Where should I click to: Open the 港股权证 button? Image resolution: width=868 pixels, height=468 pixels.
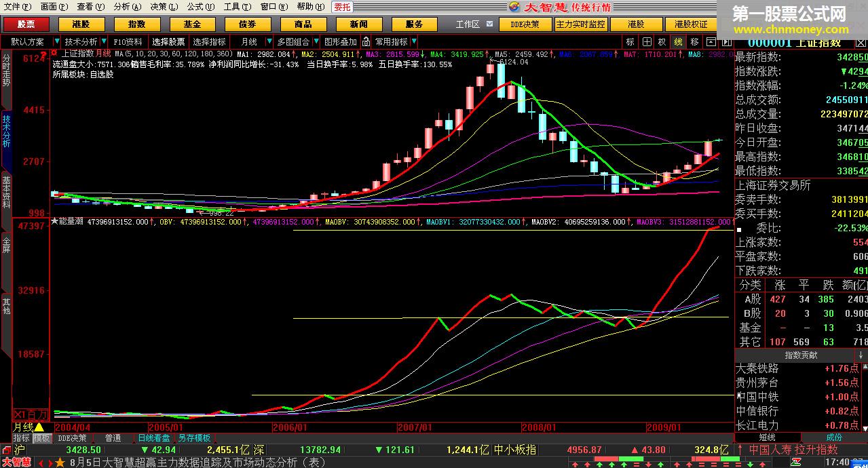(x=691, y=24)
